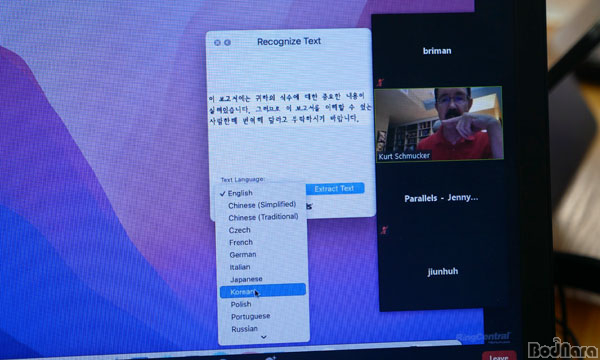Select Chinese (Simplified) language
This screenshot has height=360, width=600.
(x=262, y=205)
